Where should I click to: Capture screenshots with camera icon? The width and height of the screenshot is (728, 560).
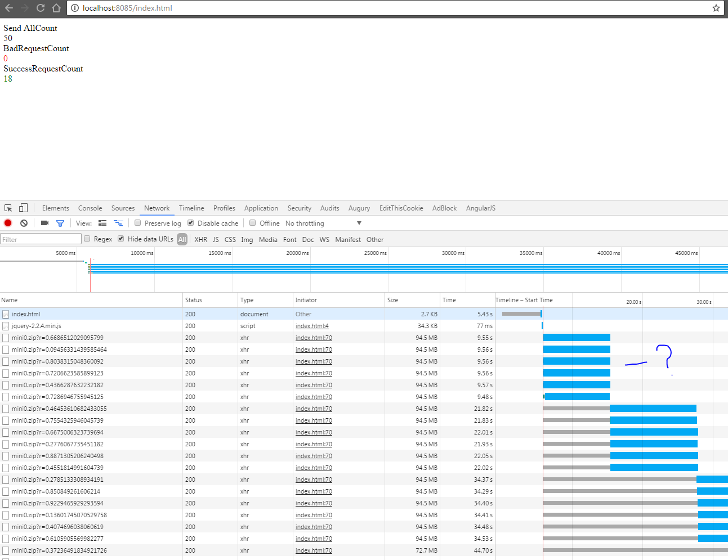point(45,223)
